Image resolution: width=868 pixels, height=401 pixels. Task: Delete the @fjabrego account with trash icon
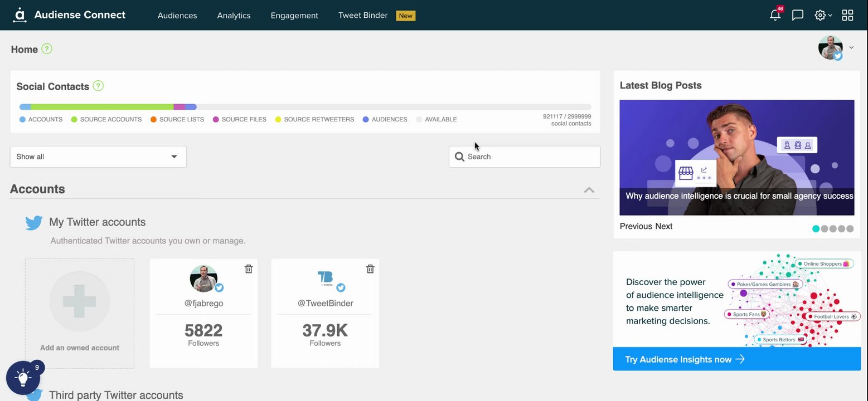249,269
